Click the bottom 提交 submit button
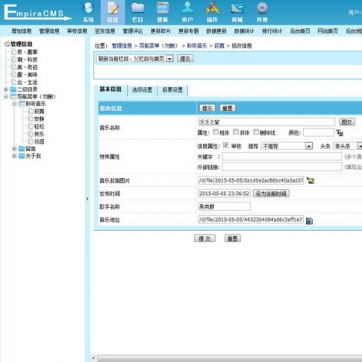Image resolution: width=362 pixels, height=362 pixels. [x=205, y=238]
